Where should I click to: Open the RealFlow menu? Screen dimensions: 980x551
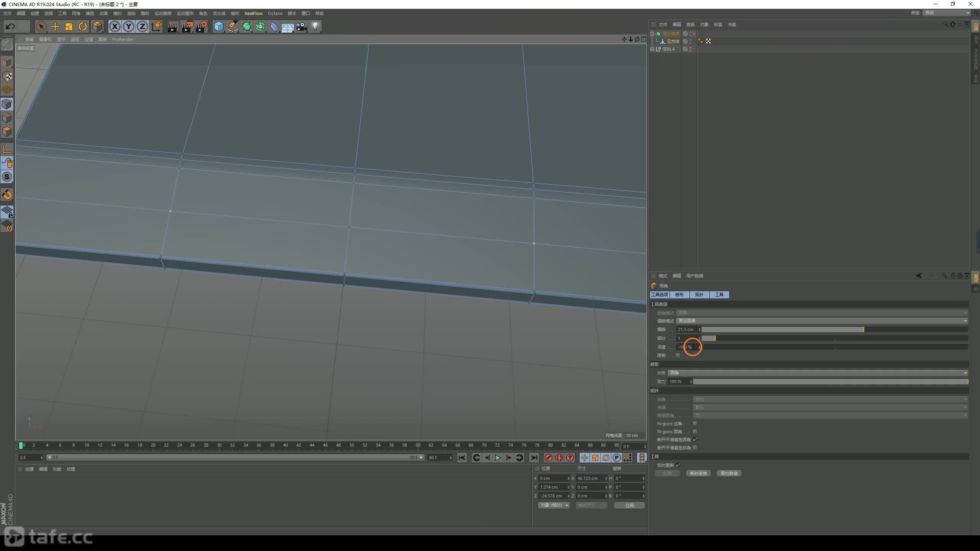pyautogui.click(x=253, y=13)
